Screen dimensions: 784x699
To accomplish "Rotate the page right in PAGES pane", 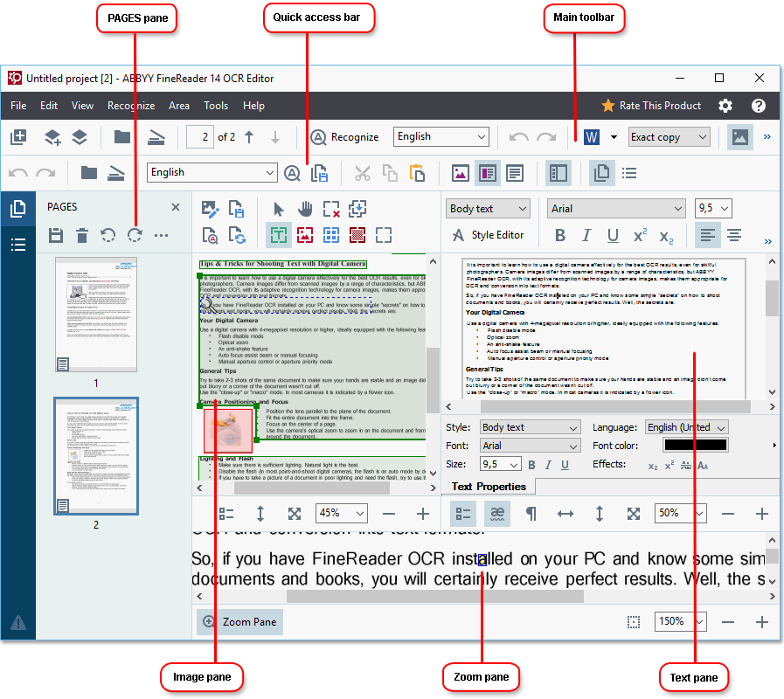I will [x=135, y=235].
